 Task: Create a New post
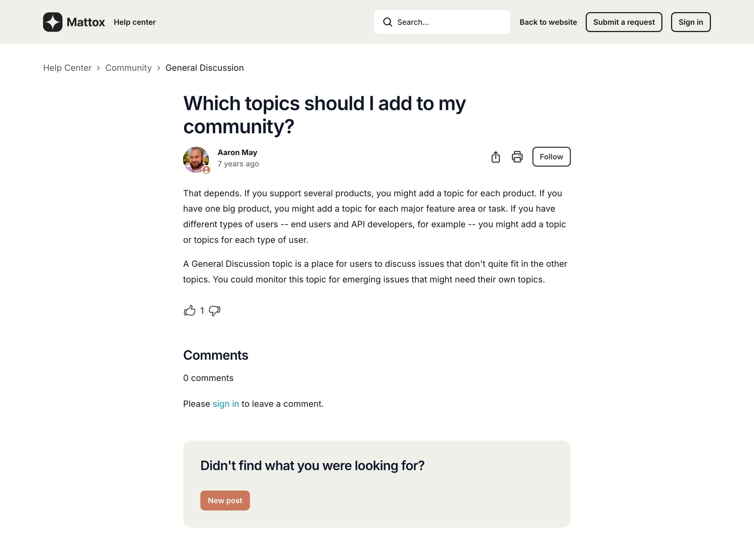tap(225, 500)
